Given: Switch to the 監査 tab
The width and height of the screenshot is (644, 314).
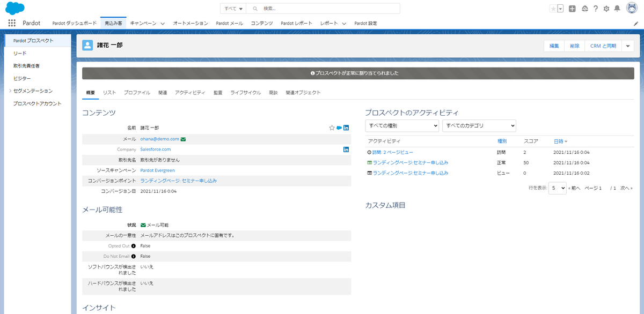Looking at the screenshot, I should pyautogui.click(x=218, y=93).
